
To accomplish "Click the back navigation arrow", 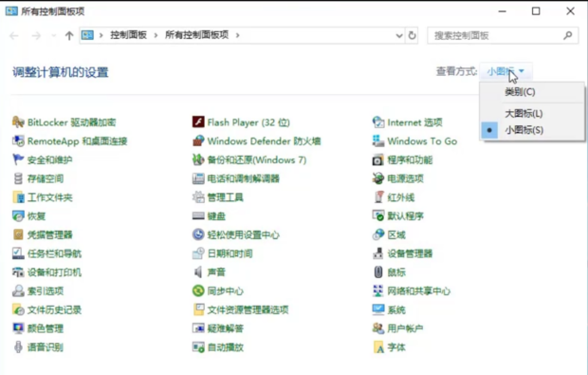I will click(x=14, y=36).
